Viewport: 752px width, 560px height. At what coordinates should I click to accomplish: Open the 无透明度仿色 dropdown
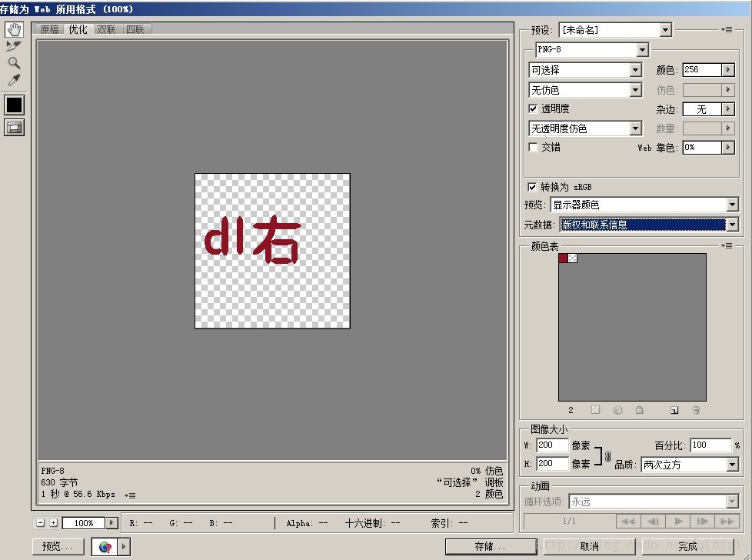(635, 128)
